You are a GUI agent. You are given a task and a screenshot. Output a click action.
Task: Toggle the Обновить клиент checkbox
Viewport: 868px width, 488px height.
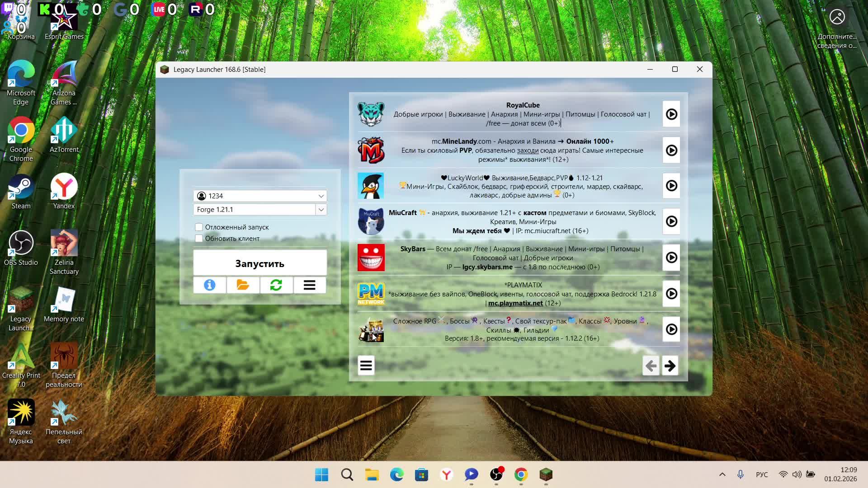[199, 238]
